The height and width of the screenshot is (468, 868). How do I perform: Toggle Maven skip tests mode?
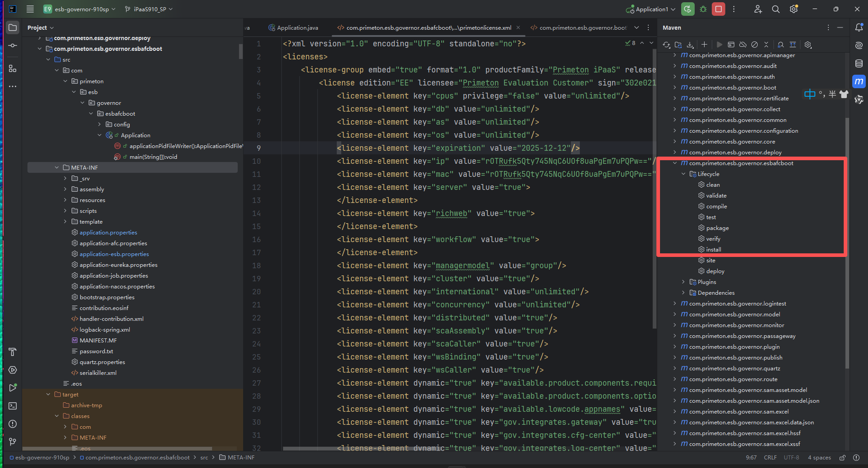click(755, 45)
